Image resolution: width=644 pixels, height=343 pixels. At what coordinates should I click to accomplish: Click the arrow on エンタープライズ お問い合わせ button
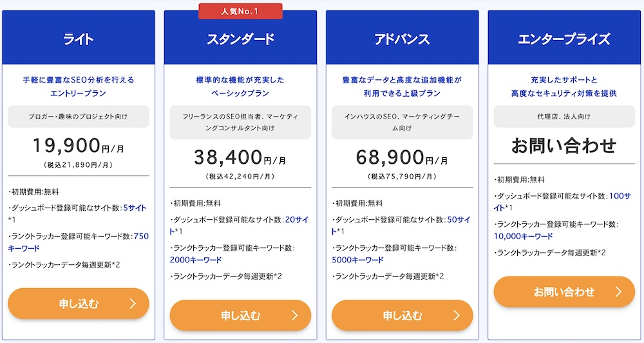[x=618, y=291]
